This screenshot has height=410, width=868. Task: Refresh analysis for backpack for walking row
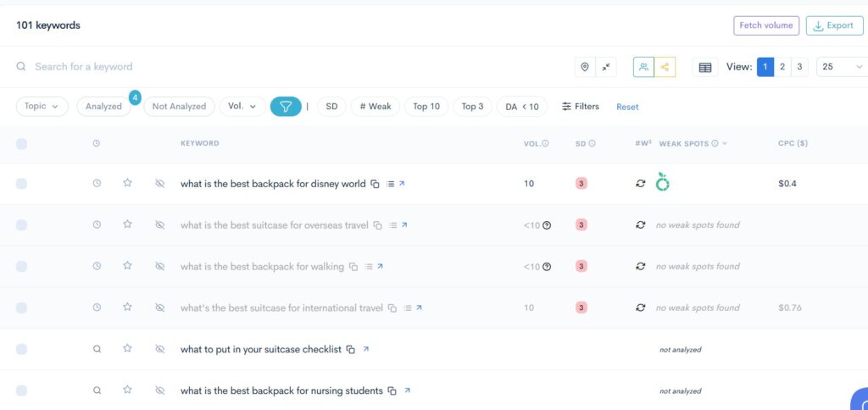641,266
